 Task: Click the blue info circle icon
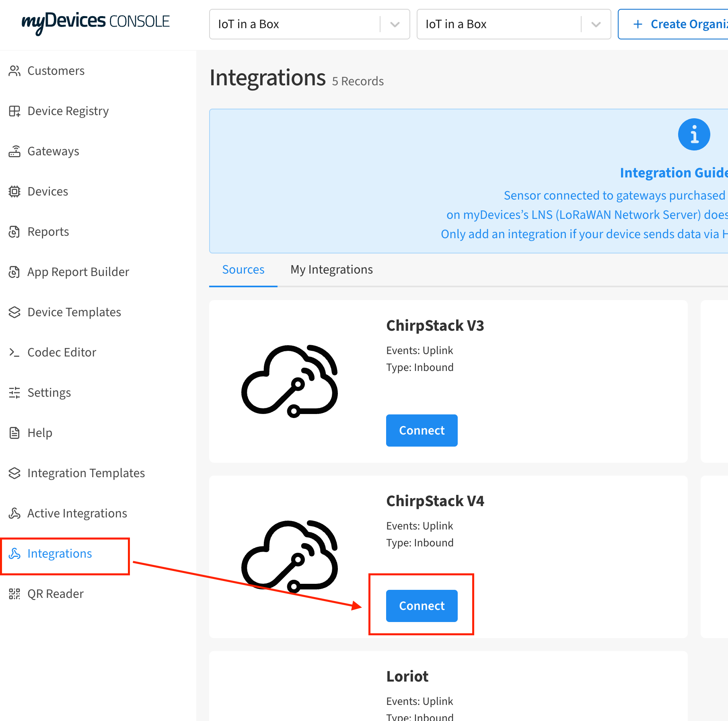[x=694, y=134]
